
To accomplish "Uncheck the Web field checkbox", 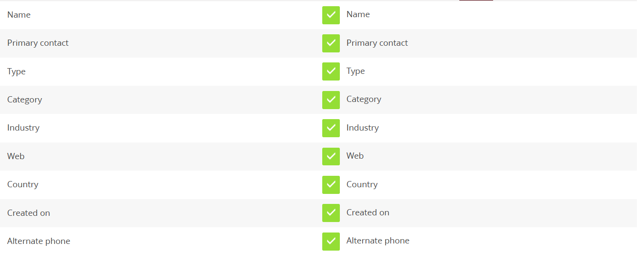I will click(331, 156).
